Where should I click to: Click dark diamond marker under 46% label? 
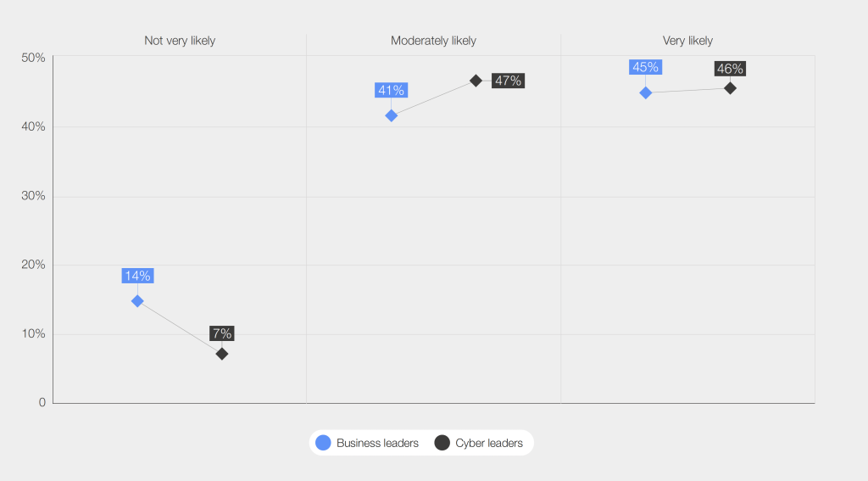click(x=730, y=88)
